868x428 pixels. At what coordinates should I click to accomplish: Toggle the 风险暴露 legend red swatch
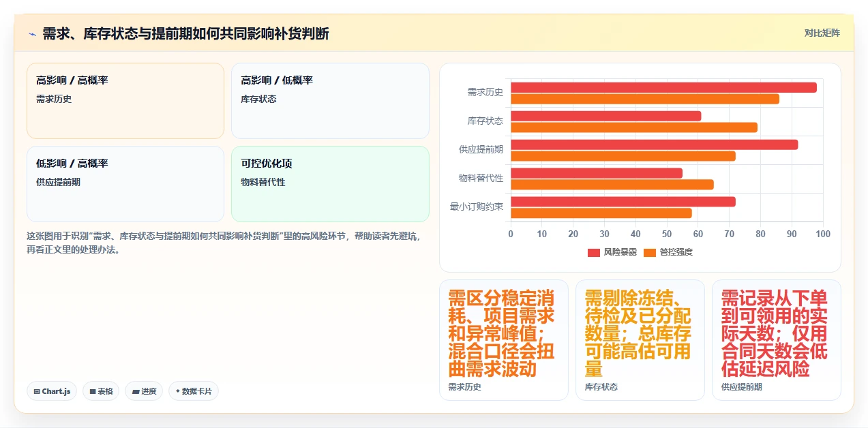(593, 252)
